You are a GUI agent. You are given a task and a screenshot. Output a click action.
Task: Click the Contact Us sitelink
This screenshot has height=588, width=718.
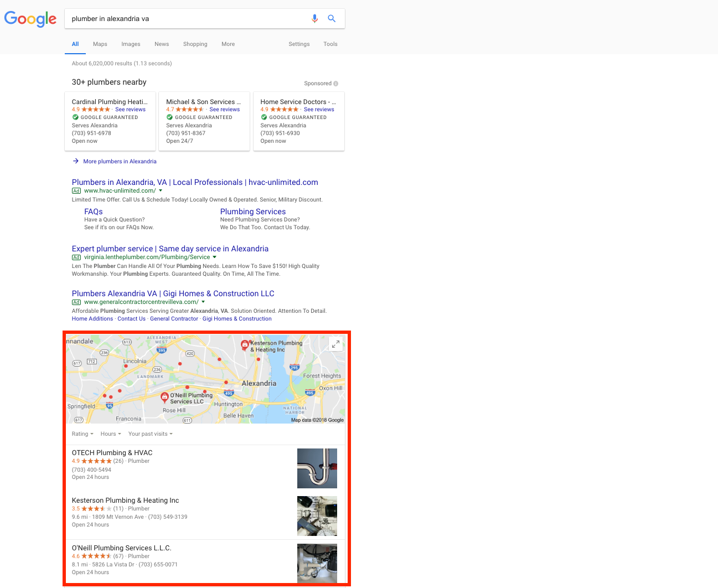coord(132,319)
